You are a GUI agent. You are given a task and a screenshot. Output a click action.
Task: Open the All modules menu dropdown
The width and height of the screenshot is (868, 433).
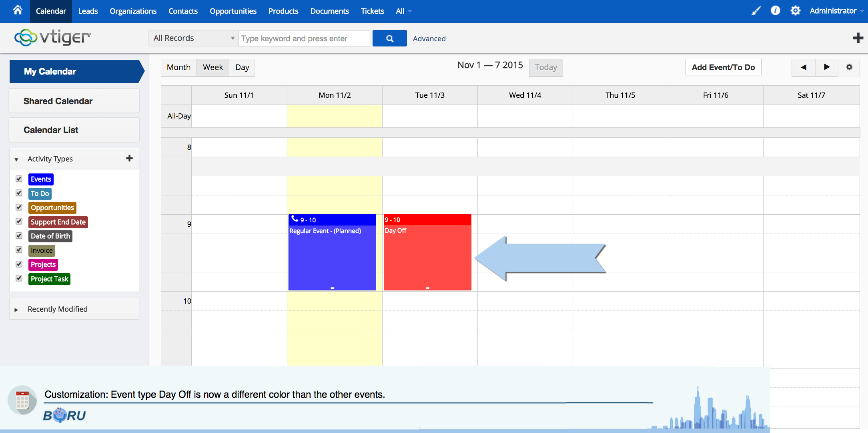[x=403, y=11]
